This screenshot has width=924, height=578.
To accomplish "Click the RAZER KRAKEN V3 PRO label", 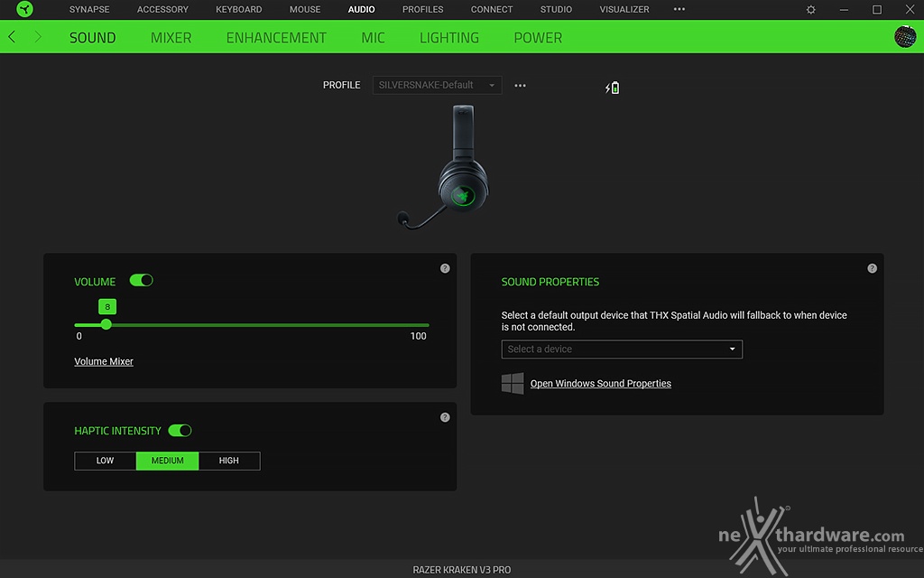I will coord(462,570).
